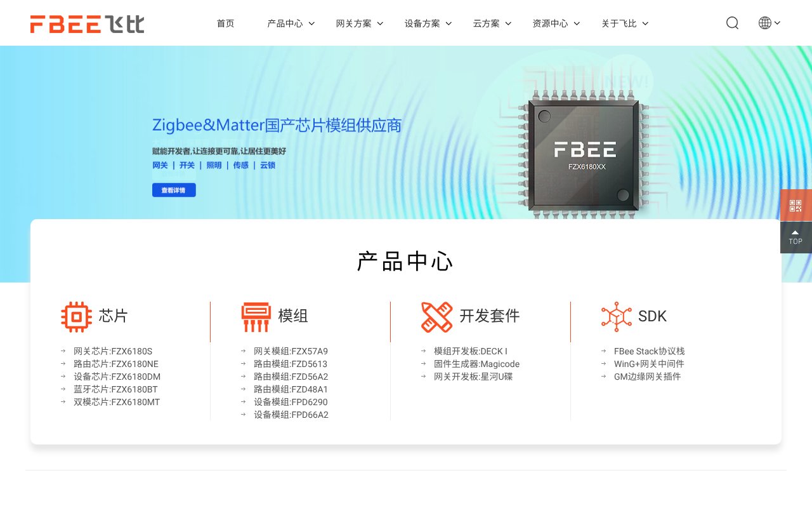Click the crossed-tools icon for 开发套件
812x508 pixels.
pyautogui.click(x=436, y=316)
